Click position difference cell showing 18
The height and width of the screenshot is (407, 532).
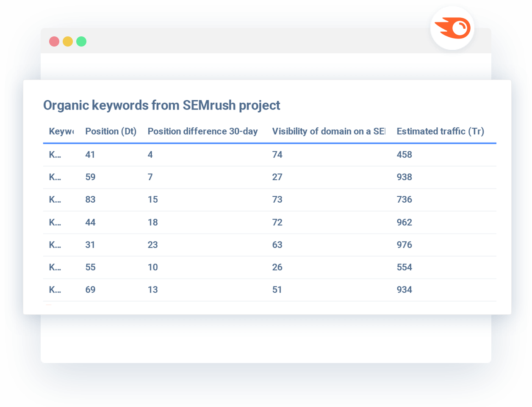pos(152,222)
